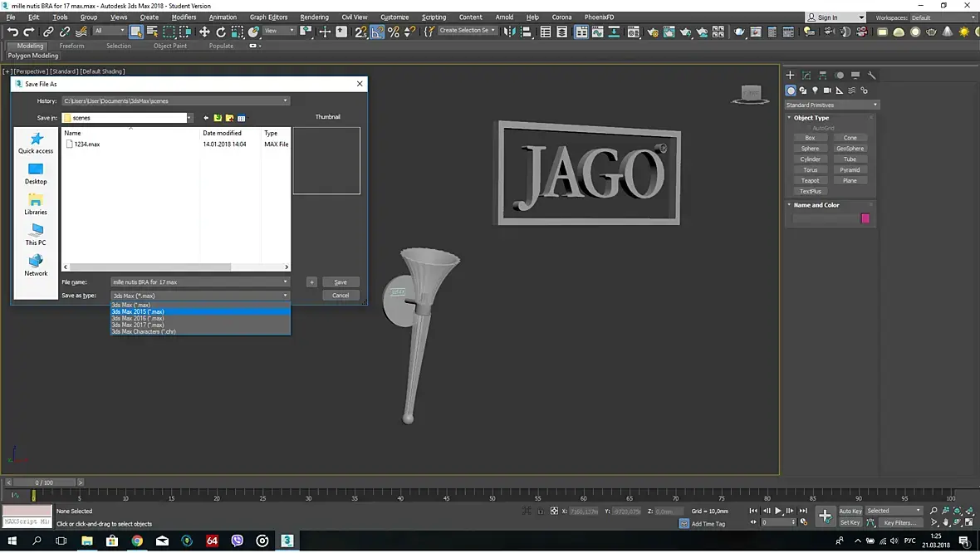980x553 pixels.
Task: Click the Cancel button in dialog
Action: 341,296
